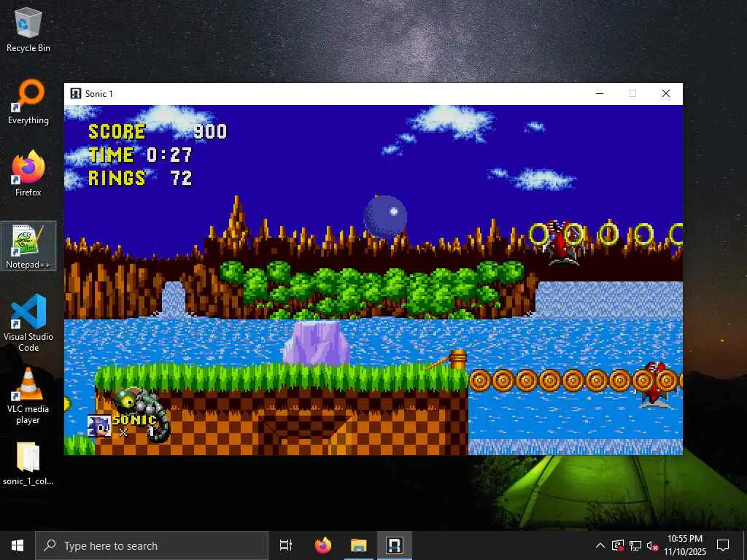Click the blue spinning Sonic ball

pos(385,217)
